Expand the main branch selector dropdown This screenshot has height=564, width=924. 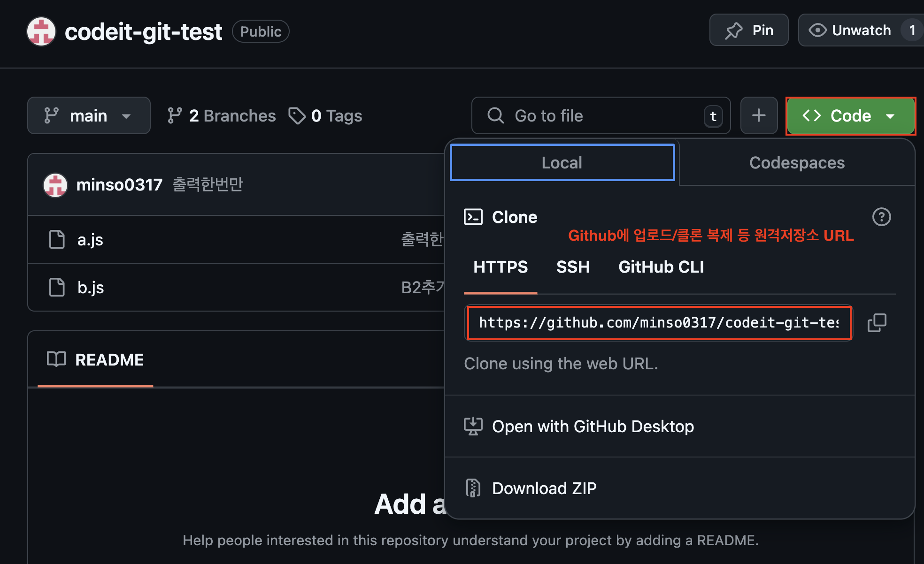pos(89,115)
